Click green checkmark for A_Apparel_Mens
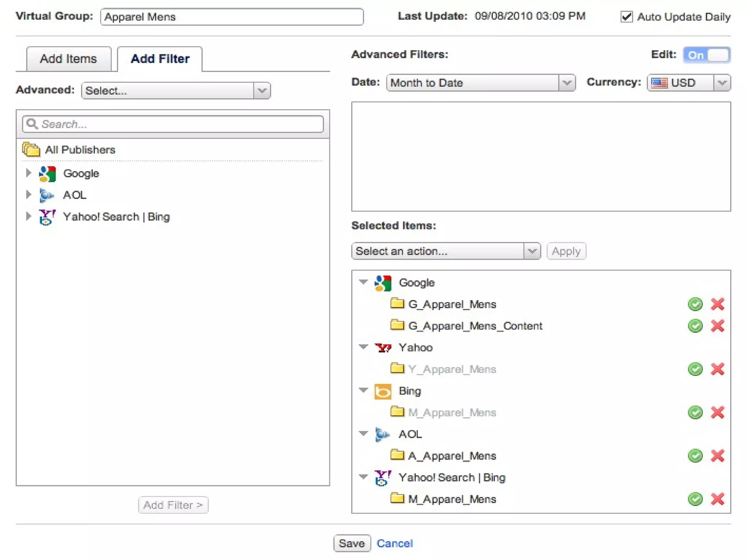The height and width of the screenshot is (560, 747). tap(695, 456)
